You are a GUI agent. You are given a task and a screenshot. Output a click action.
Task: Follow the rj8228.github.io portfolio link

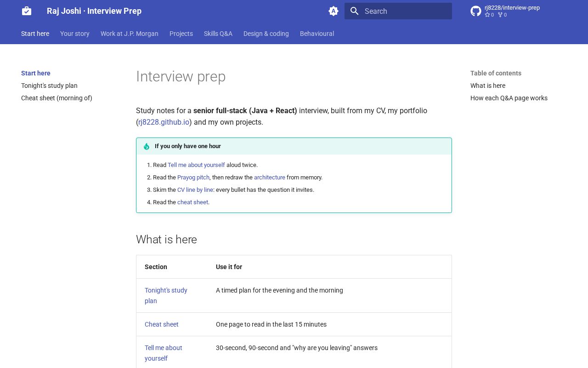[x=164, y=122]
